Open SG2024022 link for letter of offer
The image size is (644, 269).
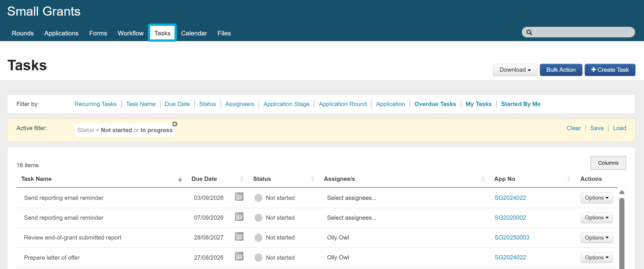510,257
